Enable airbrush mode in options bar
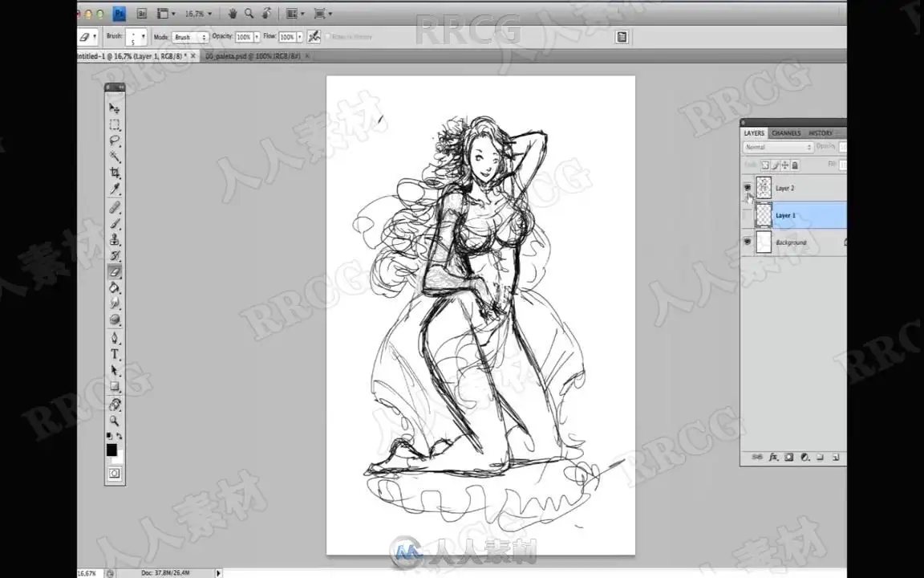The width and height of the screenshot is (924, 578). coord(314,37)
